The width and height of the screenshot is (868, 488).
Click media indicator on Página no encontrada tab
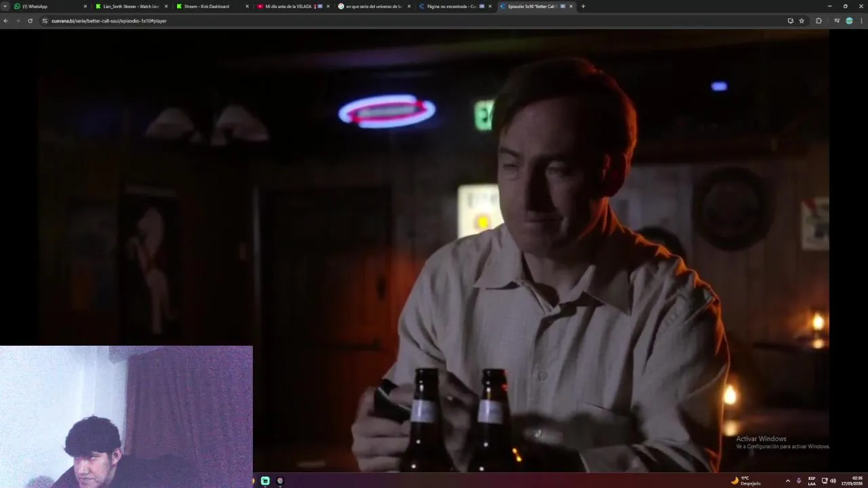click(x=481, y=6)
